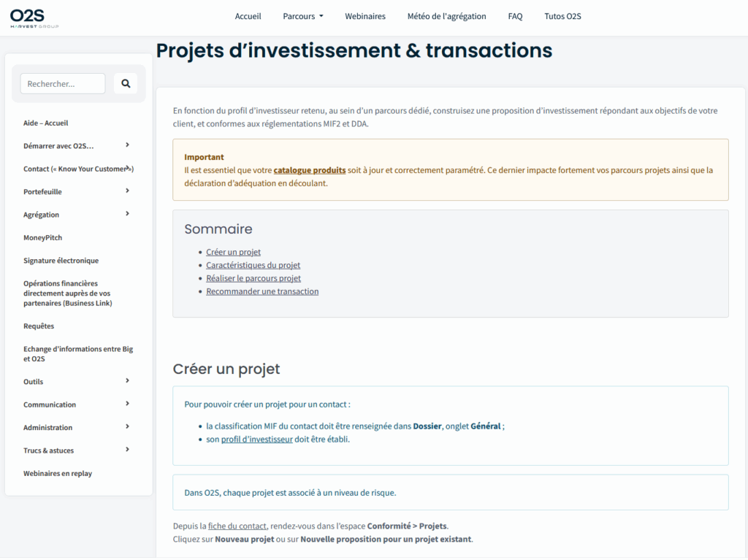
Task: Open the Parcours dropdown menu
Action: pos(302,16)
